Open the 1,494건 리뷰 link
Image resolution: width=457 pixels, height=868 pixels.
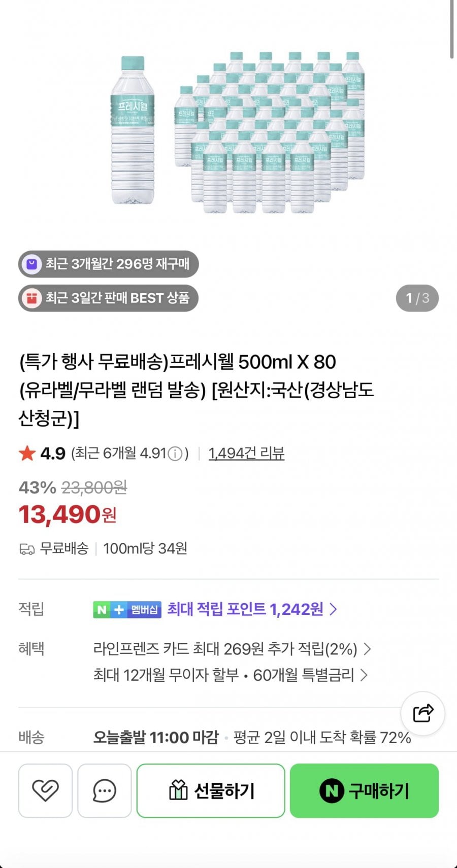pyautogui.click(x=246, y=453)
